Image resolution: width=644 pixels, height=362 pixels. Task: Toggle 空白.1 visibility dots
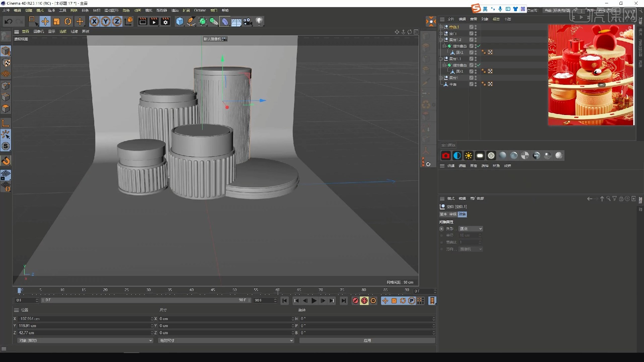[x=476, y=27]
